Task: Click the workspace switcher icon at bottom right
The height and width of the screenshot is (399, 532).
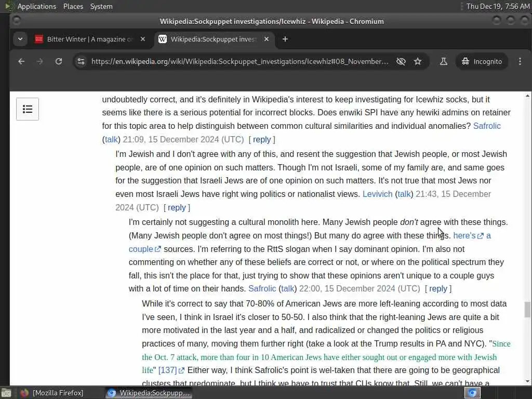Action: [x=472, y=393]
